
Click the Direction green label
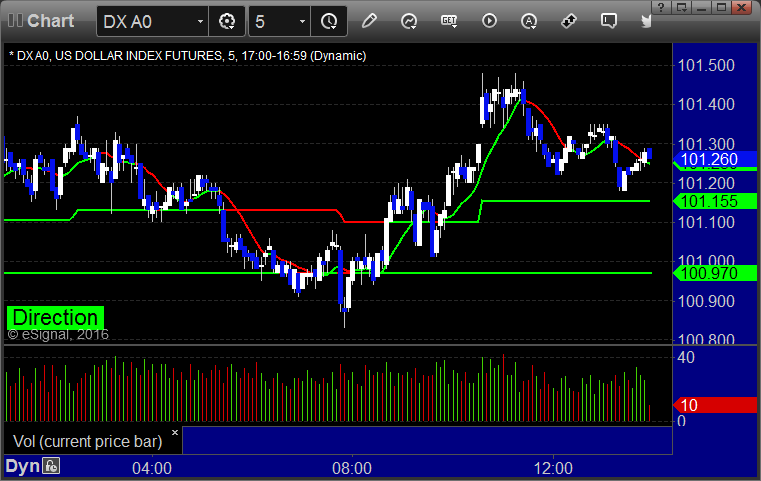tap(55, 317)
